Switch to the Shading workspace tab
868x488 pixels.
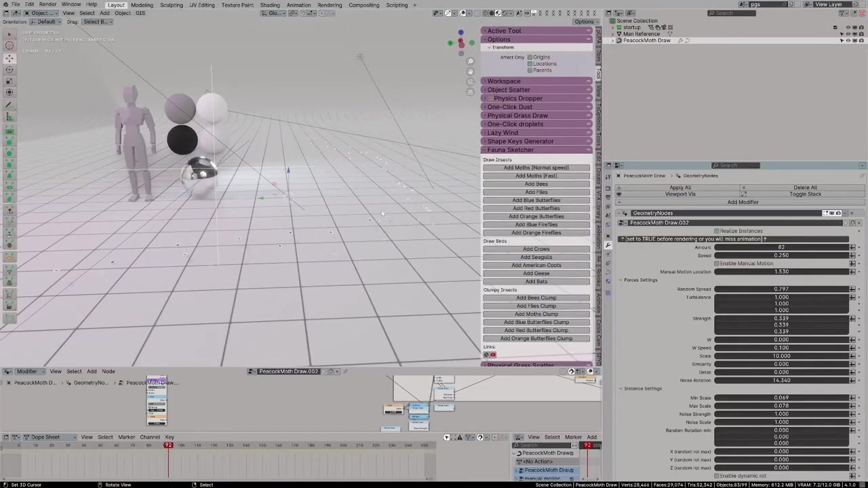270,5
